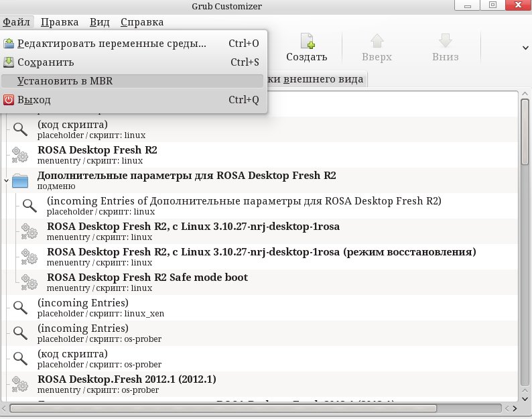Click the Вниз (move down) arrow icon
Viewport: 532px width, 419px height.
446,42
